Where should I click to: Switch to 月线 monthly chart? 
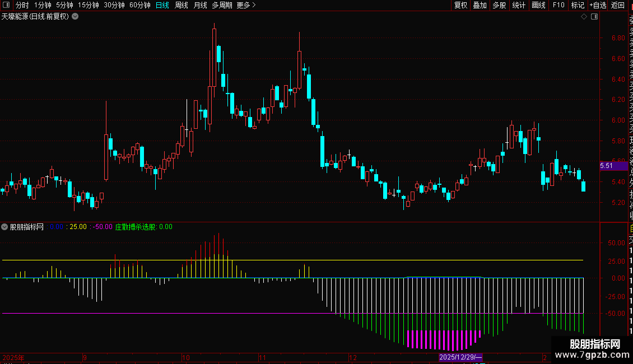(200, 5)
